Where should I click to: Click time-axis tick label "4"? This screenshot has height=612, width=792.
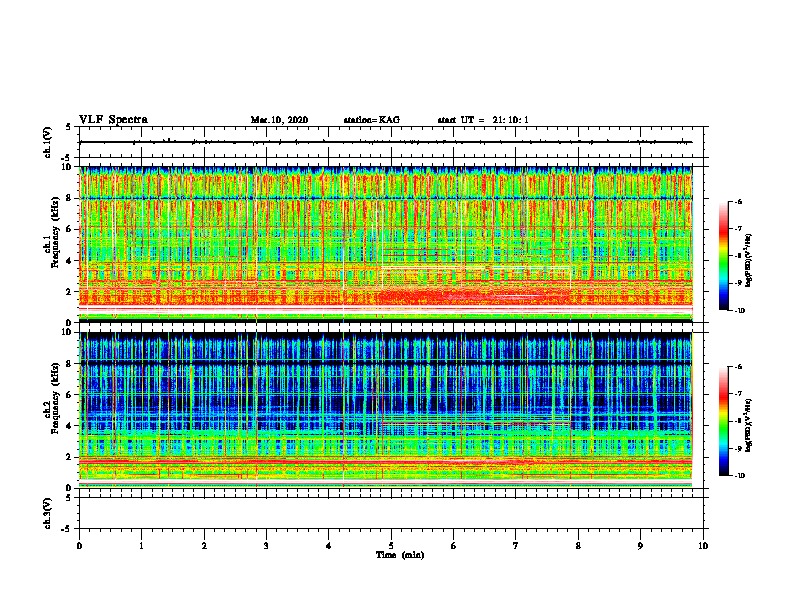click(x=329, y=546)
